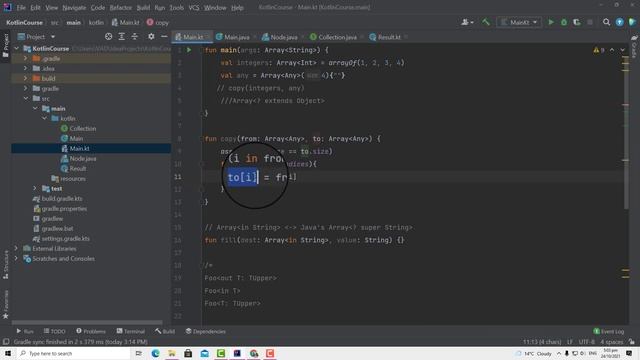This screenshot has height=360, width=640.
Task: Open Microsoft Edge from taskbar
Action: pyautogui.click(x=156, y=353)
